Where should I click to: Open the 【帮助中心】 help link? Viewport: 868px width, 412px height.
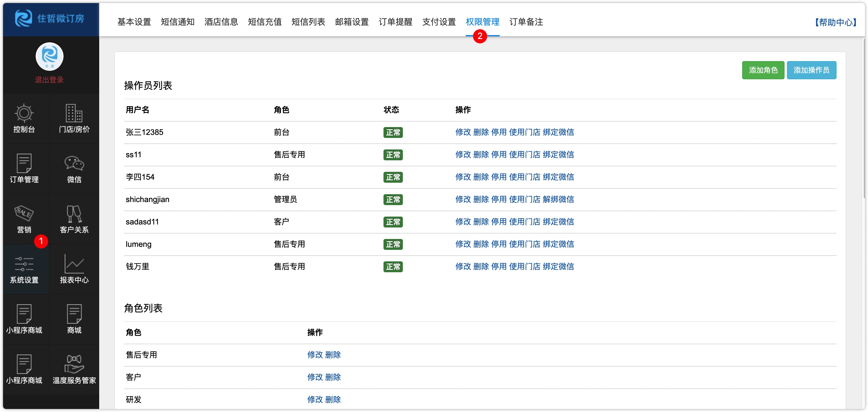[x=836, y=22]
